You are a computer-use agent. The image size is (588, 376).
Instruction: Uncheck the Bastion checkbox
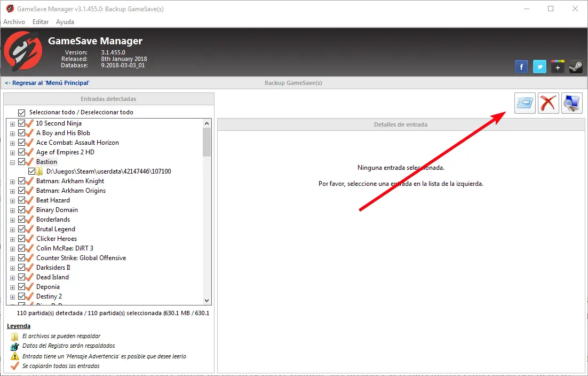click(21, 162)
